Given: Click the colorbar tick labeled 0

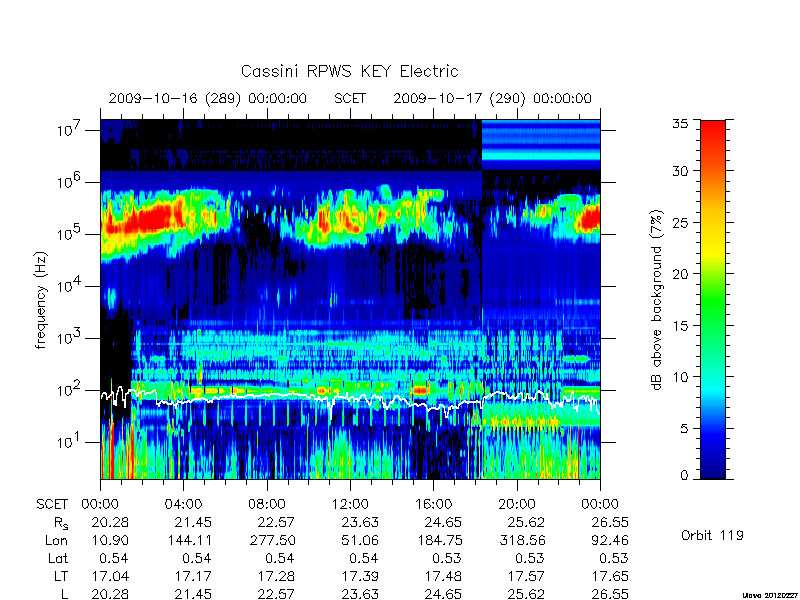Looking at the screenshot, I should click(x=684, y=475).
